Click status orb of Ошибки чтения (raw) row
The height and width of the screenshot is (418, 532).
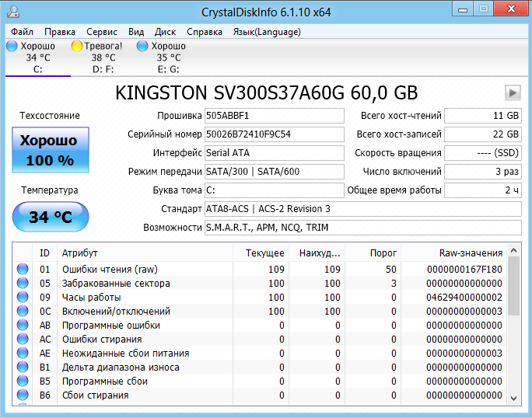click(x=23, y=269)
